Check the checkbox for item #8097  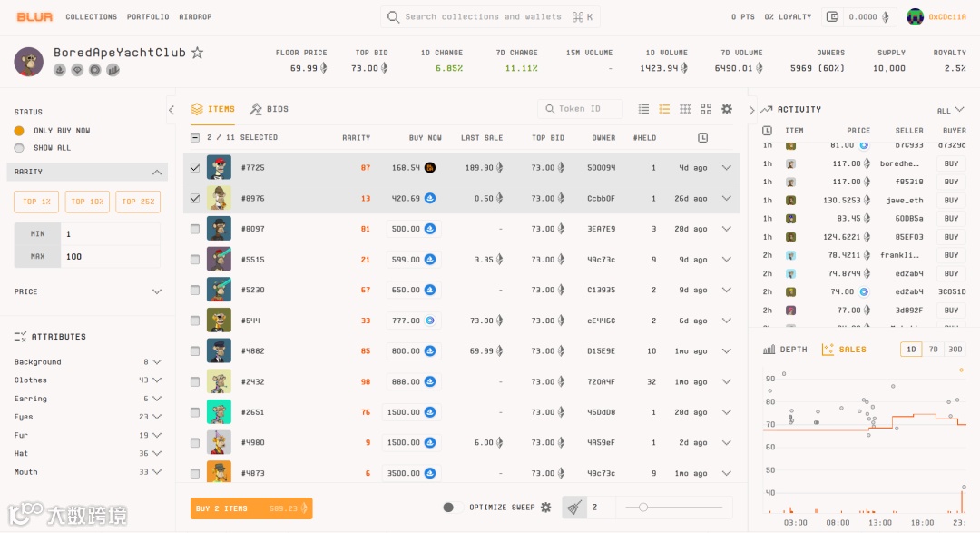195,229
